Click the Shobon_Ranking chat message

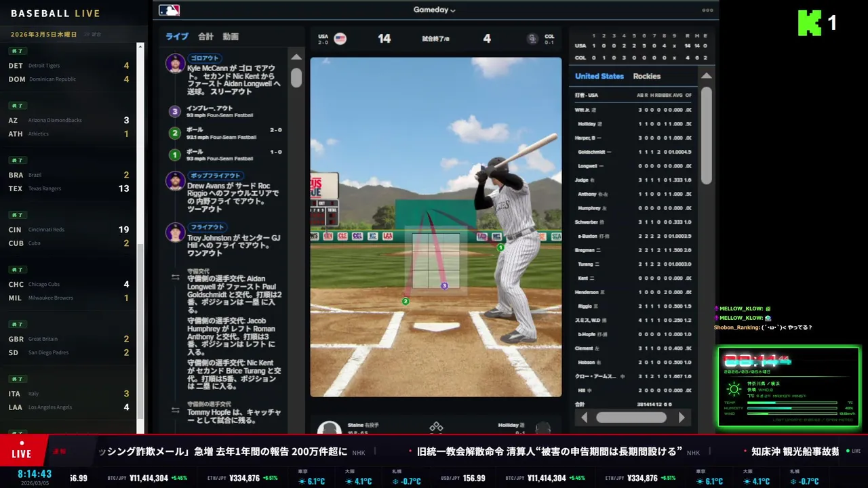click(x=763, y=327)
